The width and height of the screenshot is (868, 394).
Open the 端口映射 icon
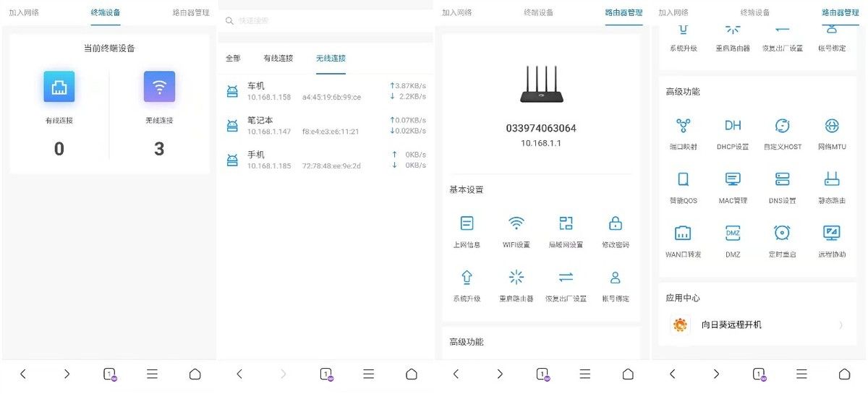tap(684, 126)
